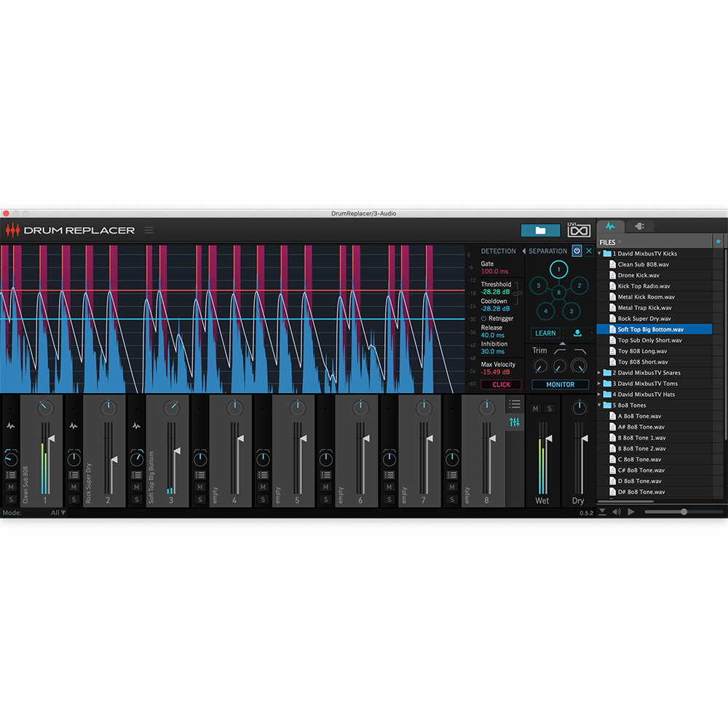Click the LEARN button
This screenshot has height=728, width=728.
(x=545, y=333)
